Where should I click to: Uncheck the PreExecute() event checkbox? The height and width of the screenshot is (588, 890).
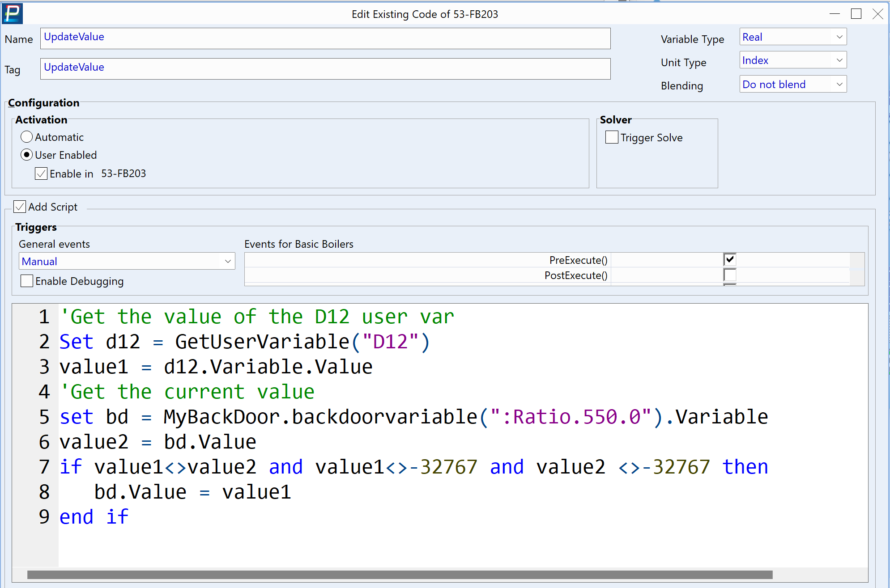tap(730, 259)
